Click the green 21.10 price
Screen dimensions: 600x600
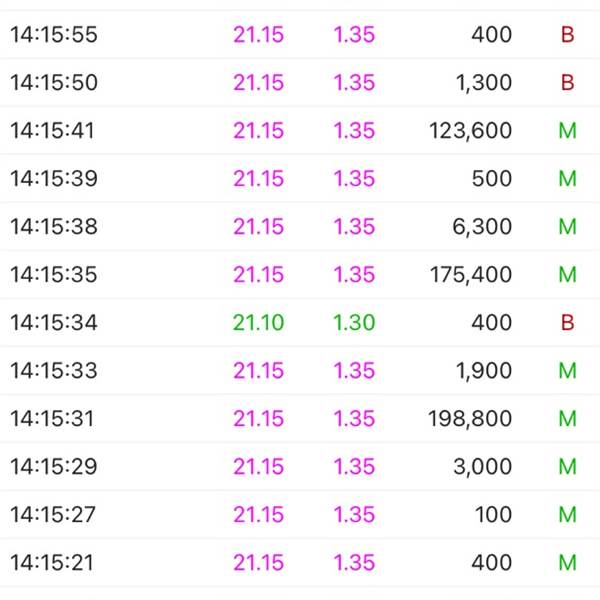(258, 322)
